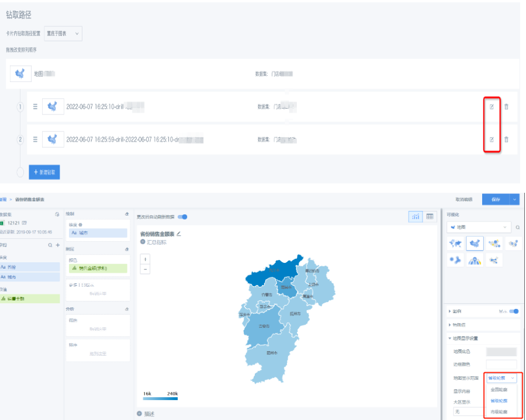Delete the second drill path entry
The image size is (526, 420).
pyautogui.click(x=506, y=139)
